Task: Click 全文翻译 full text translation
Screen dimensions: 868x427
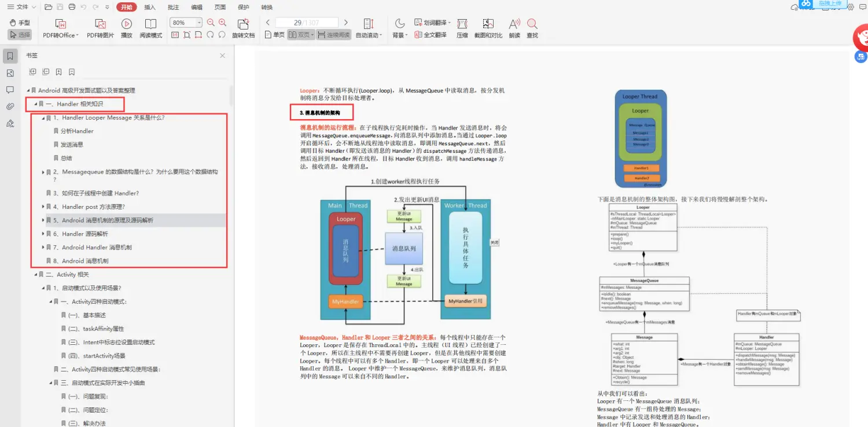Action: point(431,35)
